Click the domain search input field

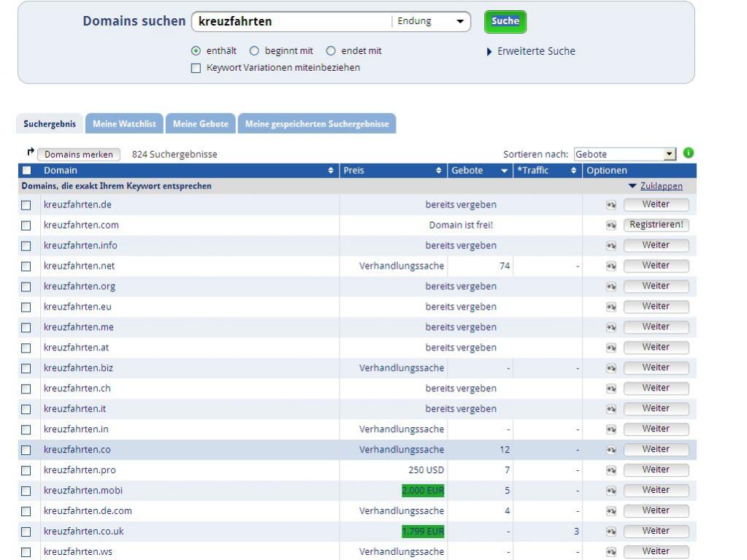pyautogui.click(x=292, y=22)
